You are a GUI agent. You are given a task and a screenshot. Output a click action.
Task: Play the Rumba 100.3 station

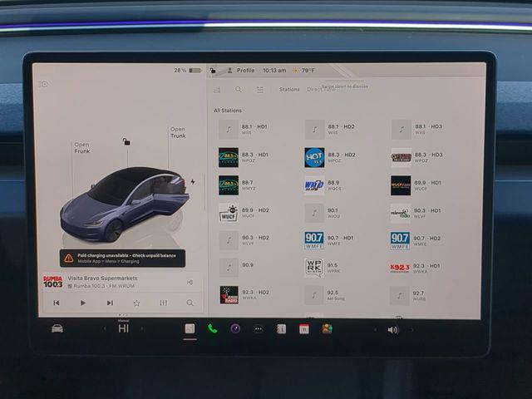pyautogui.click(x=83, y=303)
